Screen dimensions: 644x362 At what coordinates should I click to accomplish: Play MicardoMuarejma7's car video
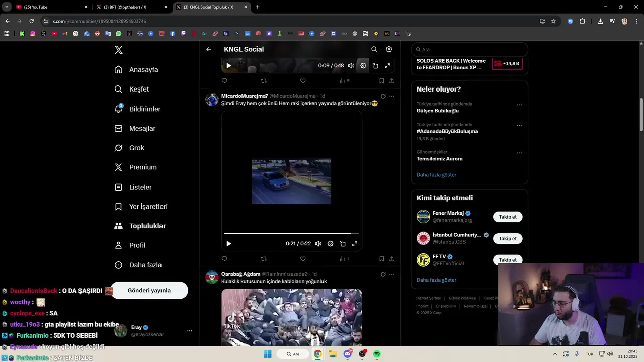228,244
